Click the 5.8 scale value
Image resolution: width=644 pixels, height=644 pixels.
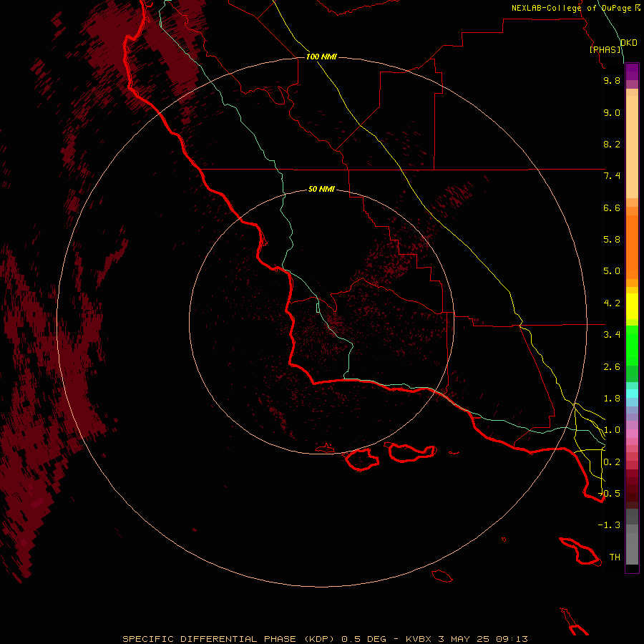(612, 240)
